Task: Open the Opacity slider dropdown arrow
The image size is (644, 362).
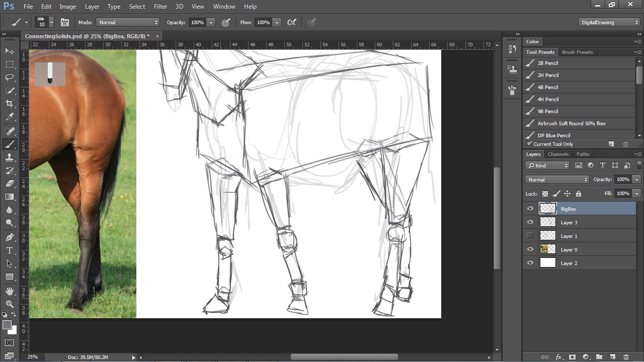Action: tap(211, 22)
